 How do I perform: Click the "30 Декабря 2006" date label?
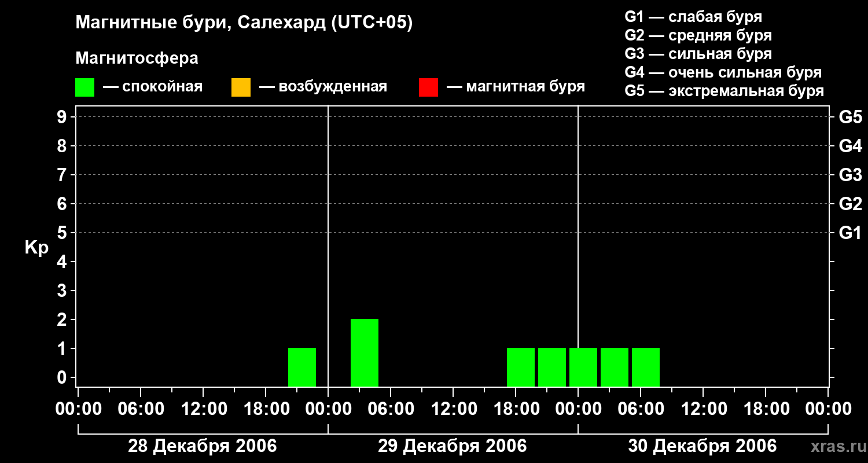[703, 446]
